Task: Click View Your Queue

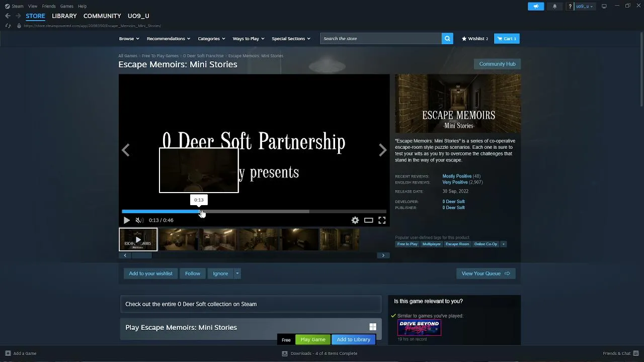Action: (486, 274)
